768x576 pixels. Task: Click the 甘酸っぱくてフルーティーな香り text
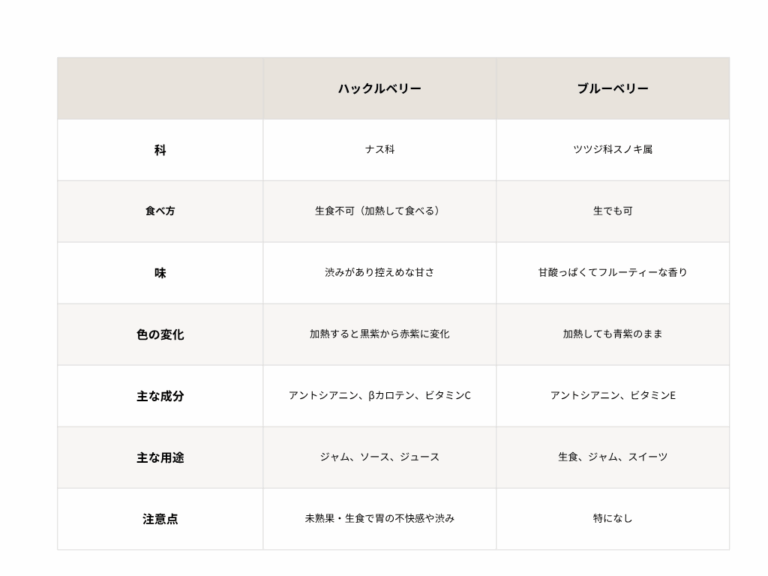612,273
